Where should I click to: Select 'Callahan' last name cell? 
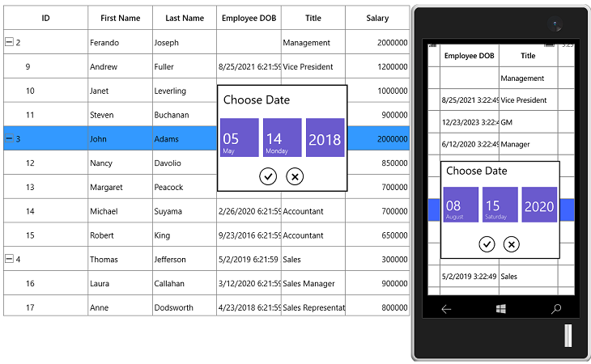point(185,283)
